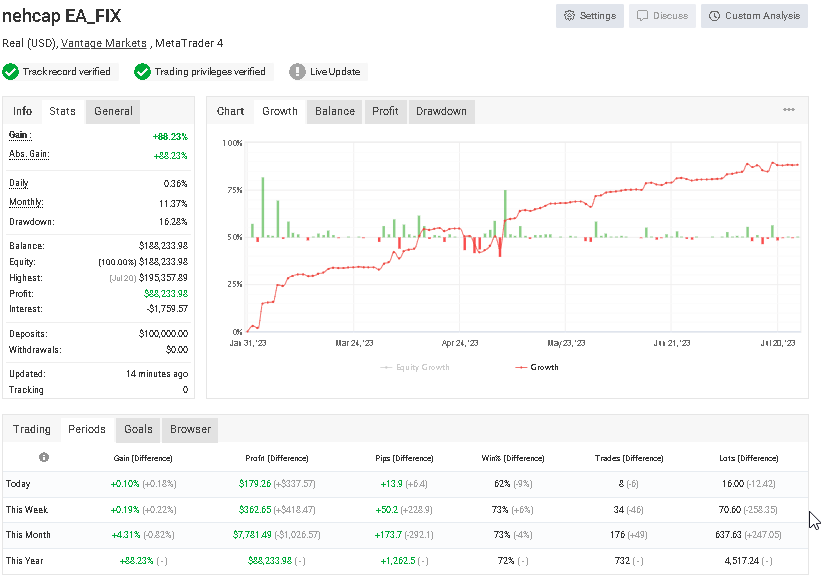The width and height of the screenshot is (824, 588).
Task: Open the Goals tab
Action: [x=138, y=429]
